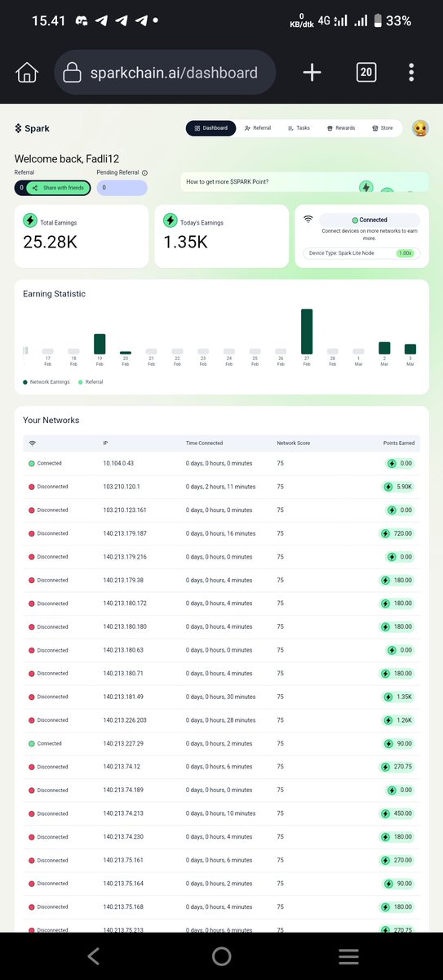This screenshot has width=443, height=980.
Task: Open the Store tab
Action: point(383,128)
